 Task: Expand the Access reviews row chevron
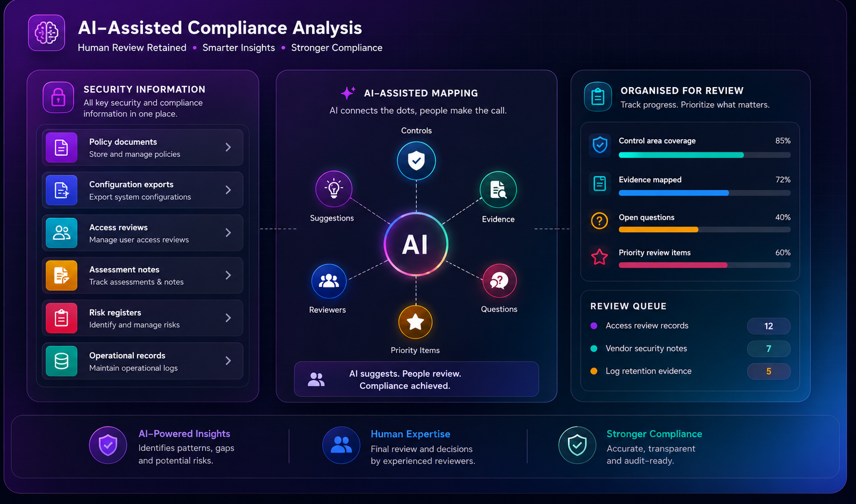(228, 233)
